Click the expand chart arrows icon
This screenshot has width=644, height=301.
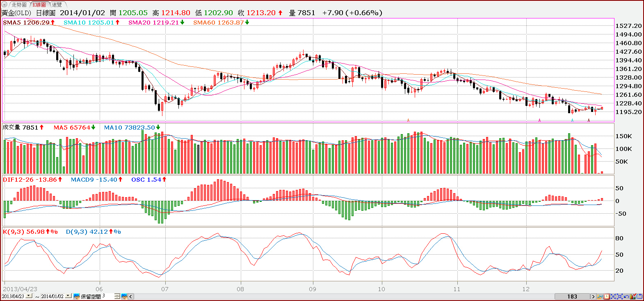(x=620, y=296)
